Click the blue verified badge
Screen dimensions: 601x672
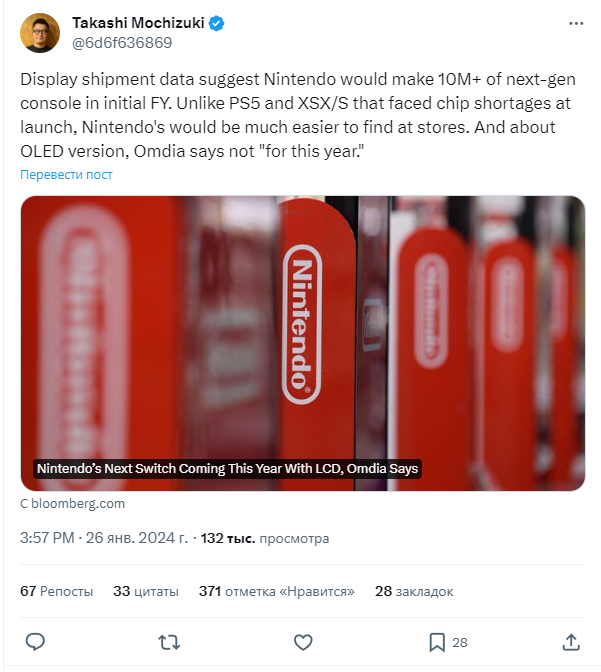tap(216, 23)
